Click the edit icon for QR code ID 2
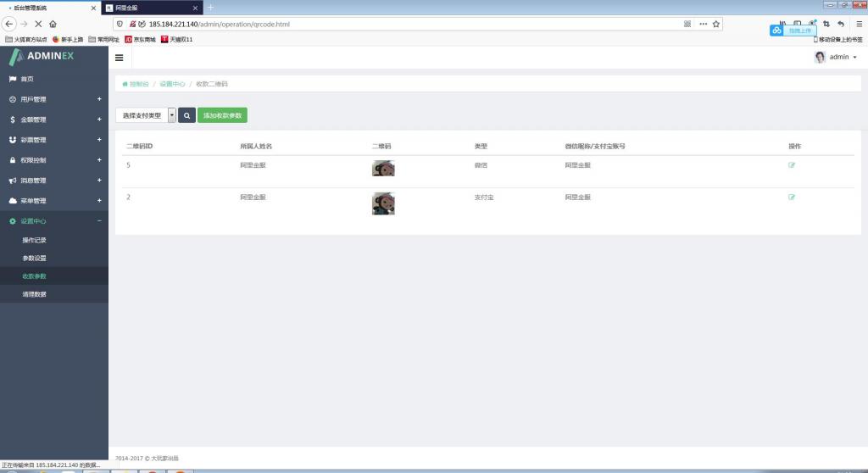Image resolution: width=868 pixels, height=473 pixels. click(x=792, y=197)
